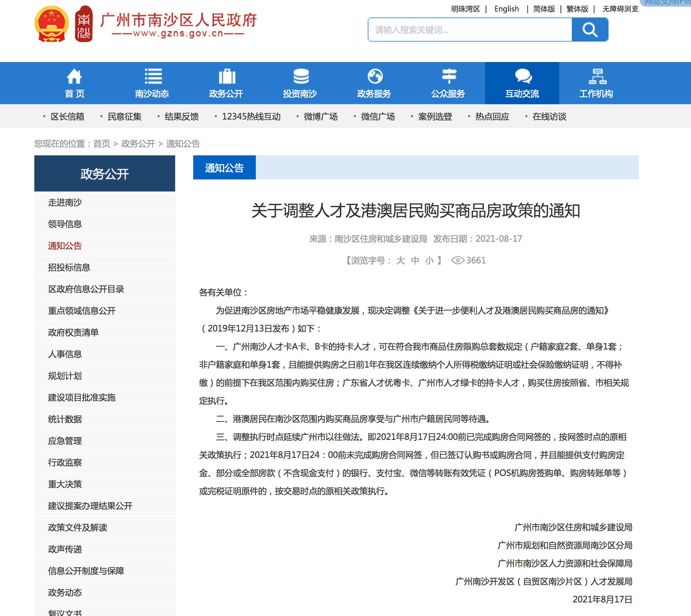Screen dimensions: 691x616
Task: Open sidebar item 建设项目批准实施
Action: pos(82,397)
